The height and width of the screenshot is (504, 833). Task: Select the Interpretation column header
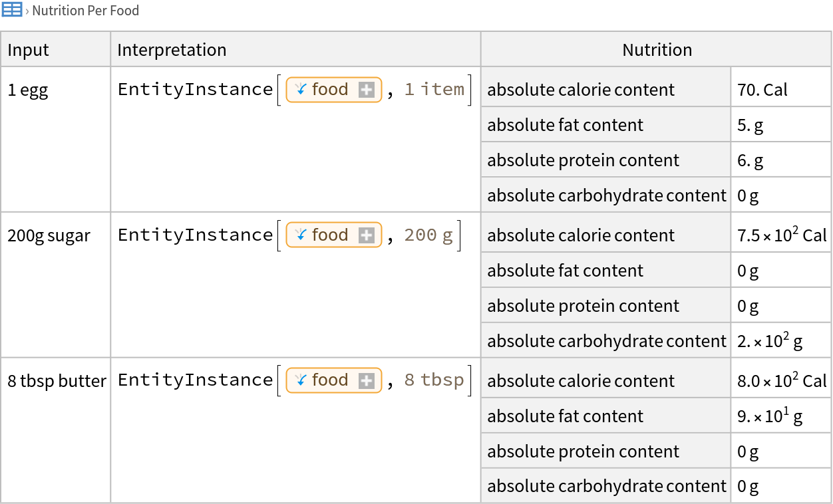coord(172,50)
